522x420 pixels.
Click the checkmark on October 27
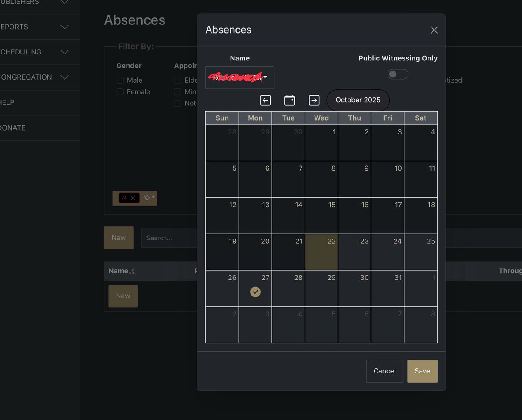click(255, 292)
